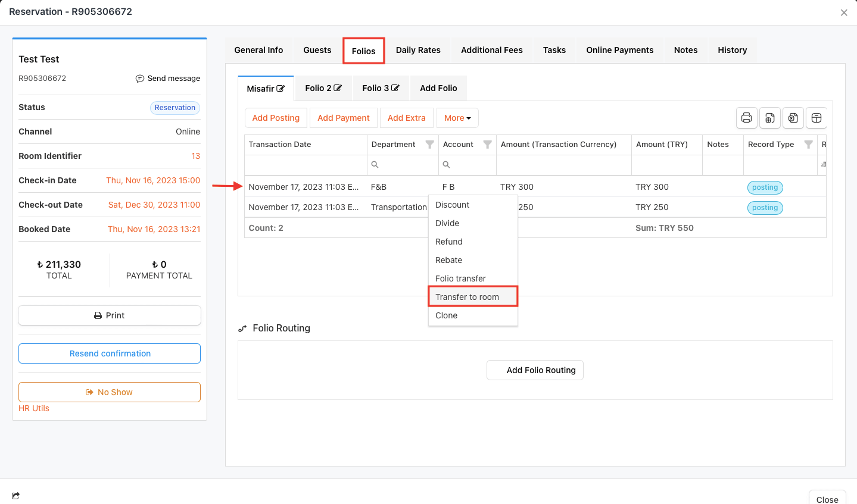This screenshot has height=504, width=857.
Task: Expand the More dropdown button
Action: (457, 118)
